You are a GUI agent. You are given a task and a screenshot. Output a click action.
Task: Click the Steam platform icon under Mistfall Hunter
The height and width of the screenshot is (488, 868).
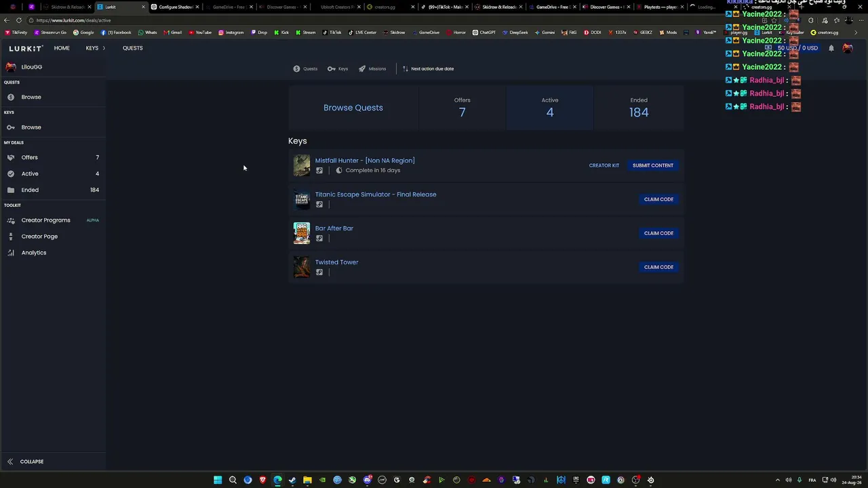pyautogui.click(x=319, y=171)
